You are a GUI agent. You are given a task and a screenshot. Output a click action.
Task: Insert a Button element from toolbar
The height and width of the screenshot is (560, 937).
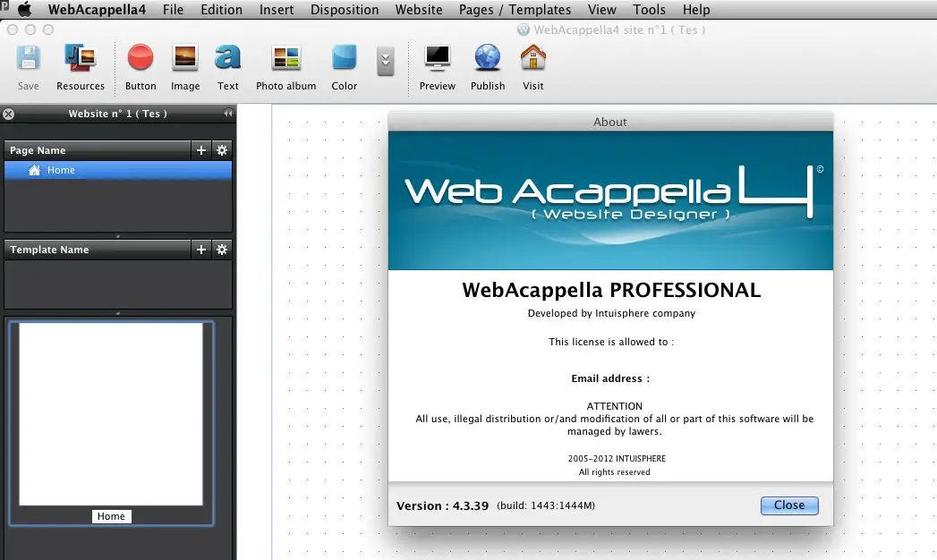141,67
